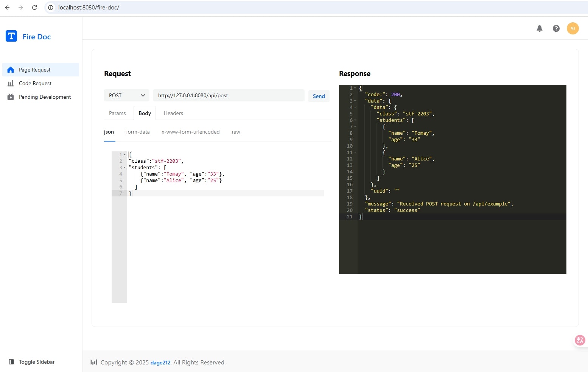Screen dimensions: 588x372
Task: Collapse request body line 1 fold arrow
Action: (x=124, y=154)
